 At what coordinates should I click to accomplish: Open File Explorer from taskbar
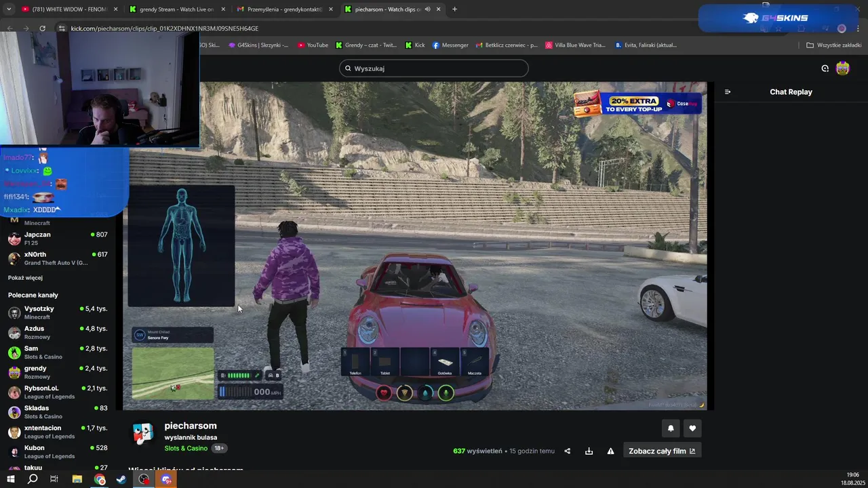pos(77,479)
